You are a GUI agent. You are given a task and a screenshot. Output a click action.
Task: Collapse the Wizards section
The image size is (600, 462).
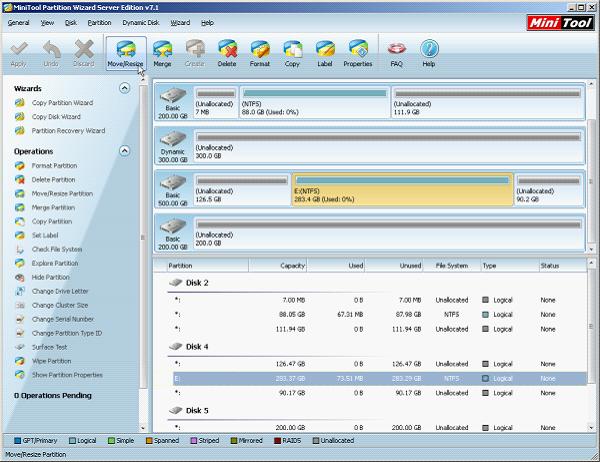click(124, 88)
